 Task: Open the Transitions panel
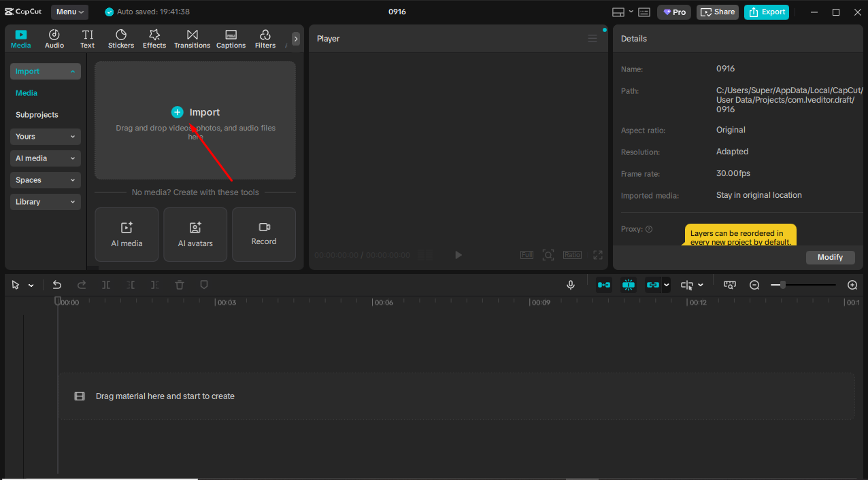coord(192,38)
